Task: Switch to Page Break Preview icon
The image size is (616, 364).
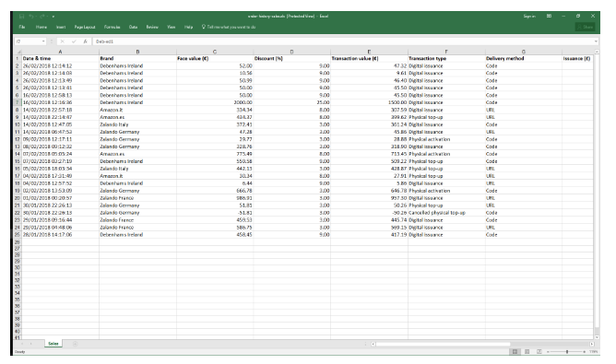Action: pyautogui.click(x=539, y=351)
